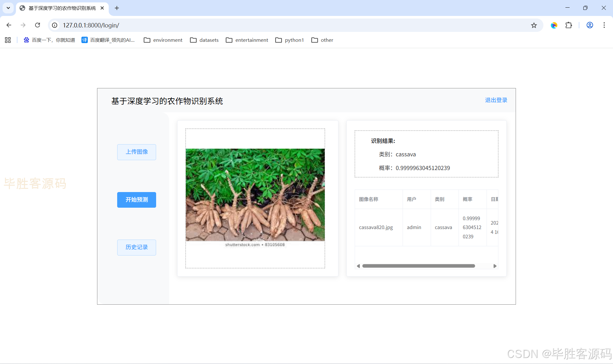Reload the current page

[38, 25]
